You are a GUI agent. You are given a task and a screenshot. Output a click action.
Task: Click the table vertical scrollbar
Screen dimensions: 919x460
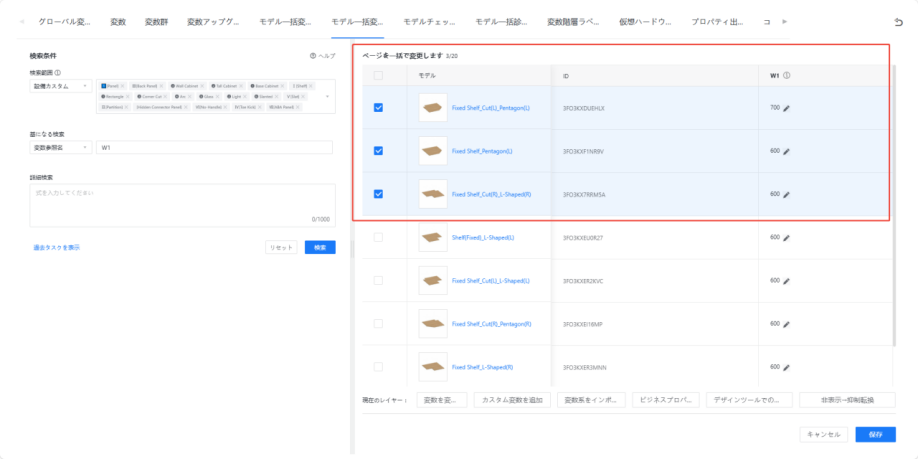[894, 205]
